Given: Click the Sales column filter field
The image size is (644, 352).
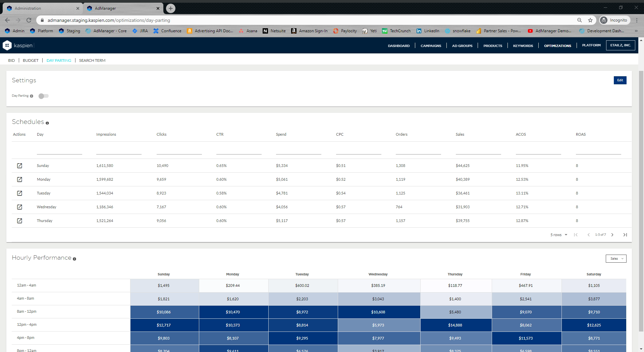Looking at the screenshot, I should pos(478,150).
